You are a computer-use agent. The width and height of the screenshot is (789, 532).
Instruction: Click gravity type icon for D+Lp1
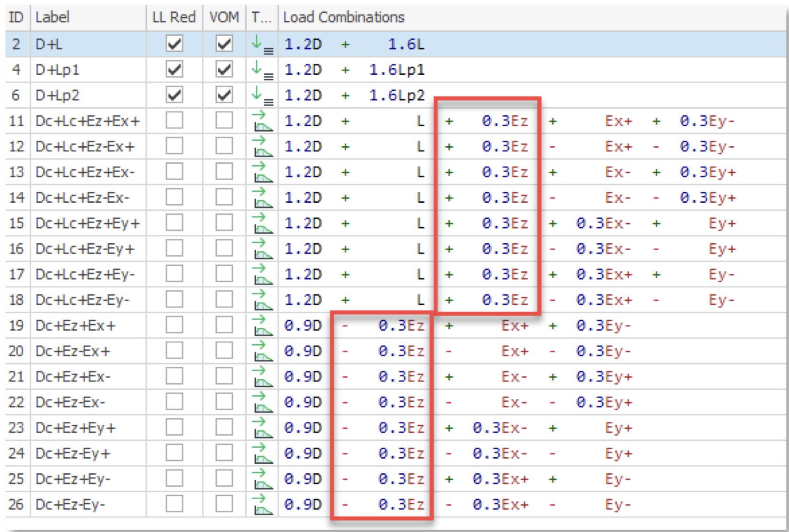click(x=262, y=70)
